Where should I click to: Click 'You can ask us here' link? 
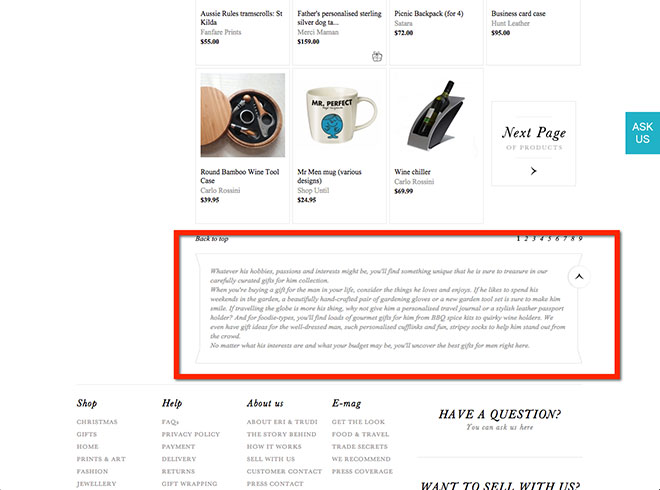[499, 427]
